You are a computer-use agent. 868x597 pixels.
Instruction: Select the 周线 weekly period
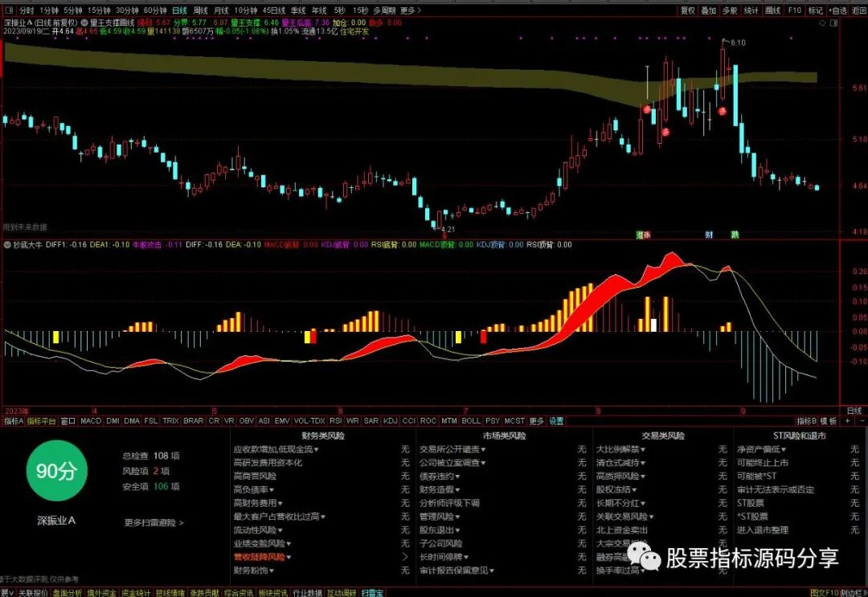[200, 10]
